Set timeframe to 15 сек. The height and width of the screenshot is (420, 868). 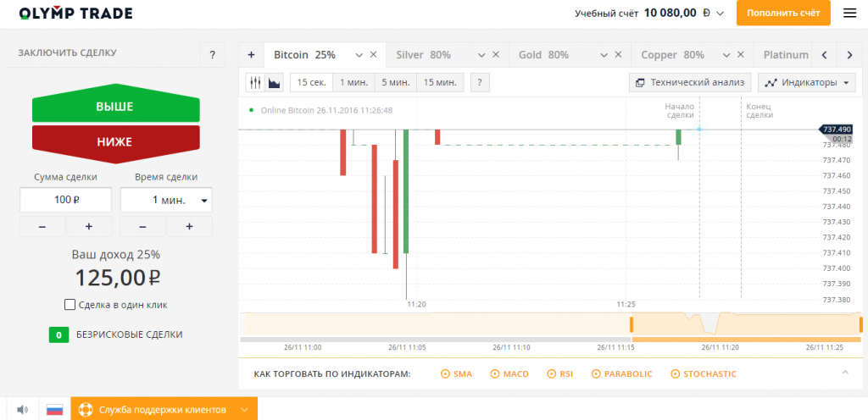coord(311,83)
